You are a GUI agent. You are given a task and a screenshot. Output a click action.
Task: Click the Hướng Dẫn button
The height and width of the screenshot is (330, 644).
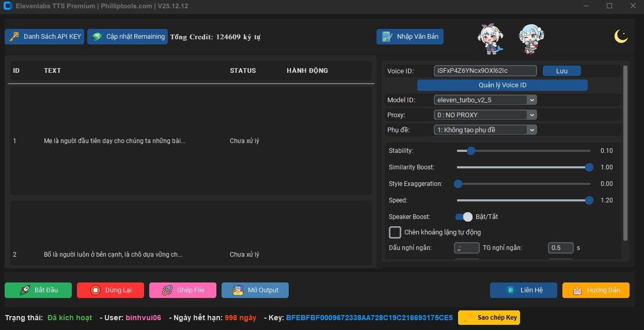595,290
